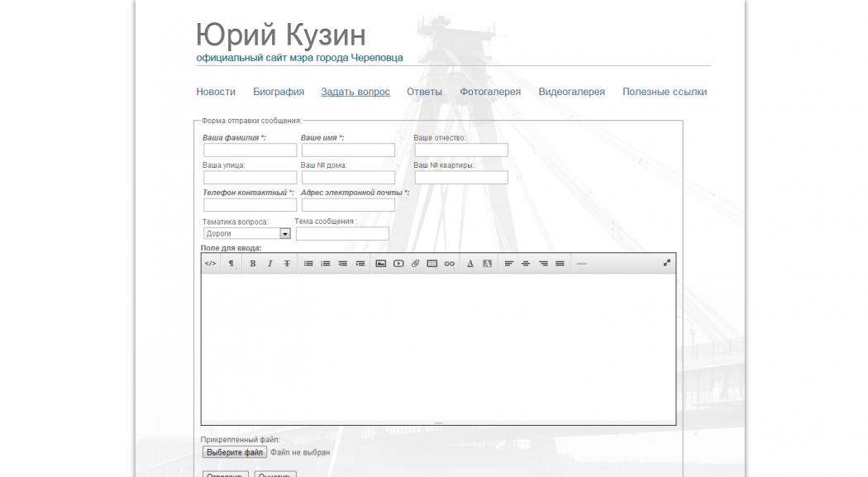Click Выберите файл button
868x477 pixels.
click(x=235, y=453)
